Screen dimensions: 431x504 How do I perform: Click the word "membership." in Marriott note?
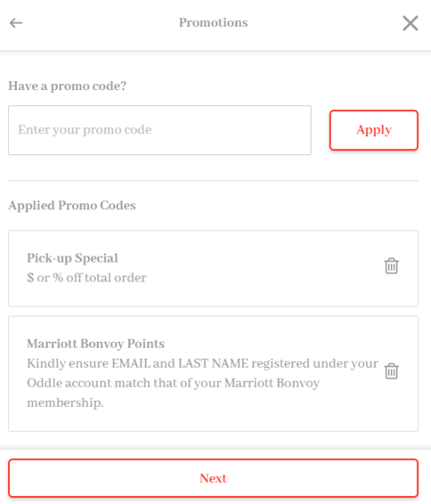click(x=65, y=402)
